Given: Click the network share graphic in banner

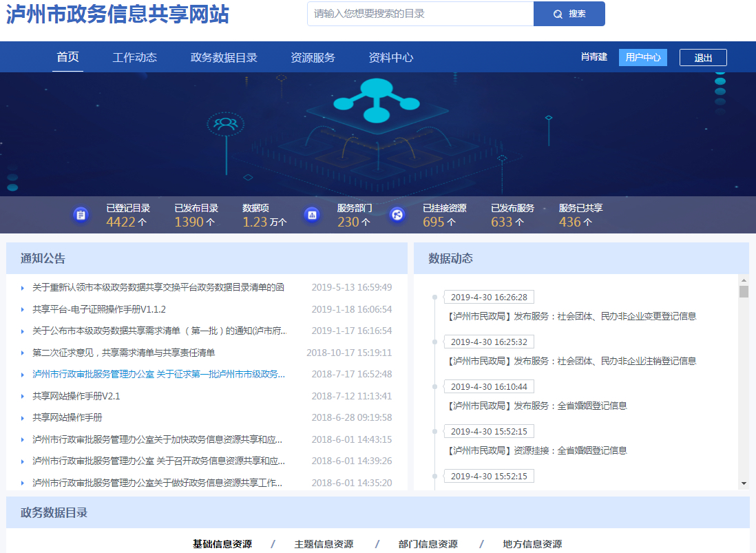Looking at the screenshot, I should (x=377, y=101).
